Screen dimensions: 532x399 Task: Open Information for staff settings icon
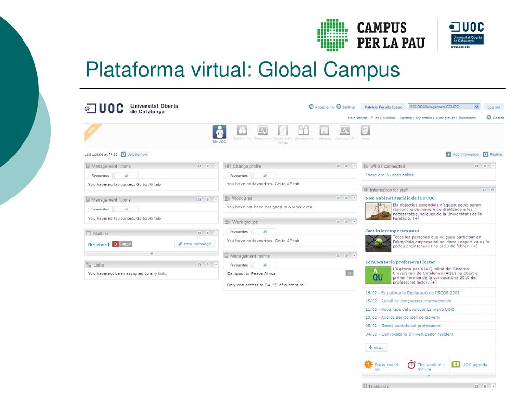[x=493, y=190]
